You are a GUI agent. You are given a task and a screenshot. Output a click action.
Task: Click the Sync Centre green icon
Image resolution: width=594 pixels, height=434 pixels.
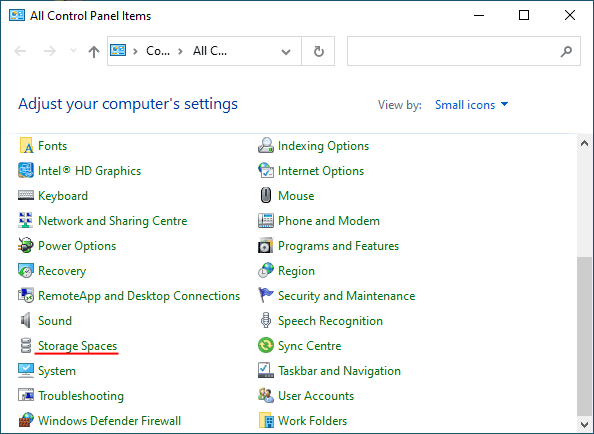266,345
